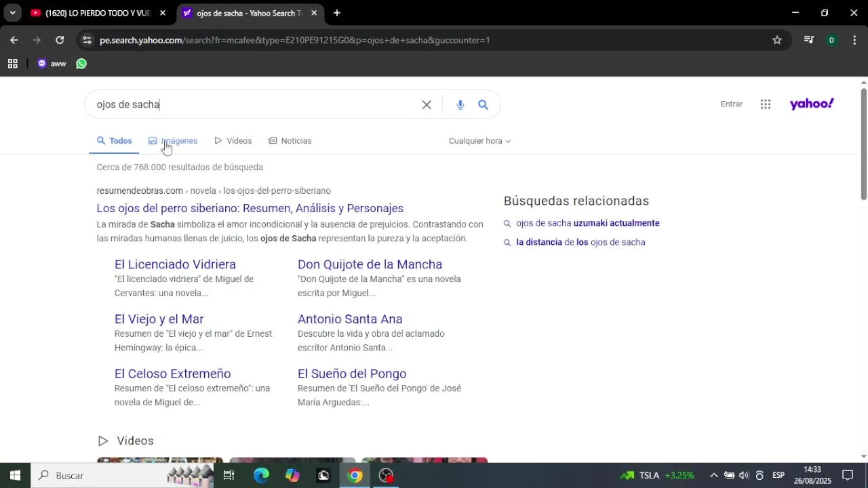
Task: Bookmark this page with the star icon
Action: pos(777,40)
